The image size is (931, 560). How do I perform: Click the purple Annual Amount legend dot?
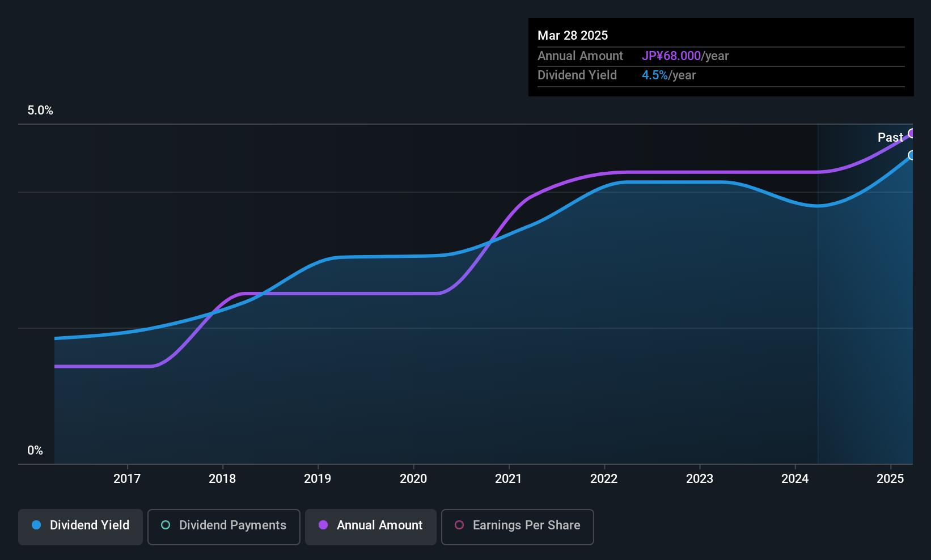click(323, 525)
